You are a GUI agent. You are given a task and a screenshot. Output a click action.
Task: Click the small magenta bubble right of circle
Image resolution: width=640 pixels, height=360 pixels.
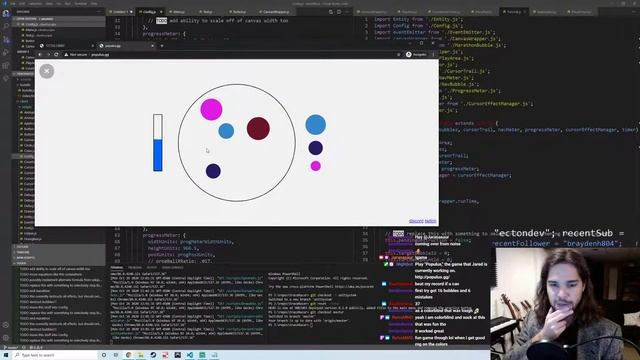(316, 166)
